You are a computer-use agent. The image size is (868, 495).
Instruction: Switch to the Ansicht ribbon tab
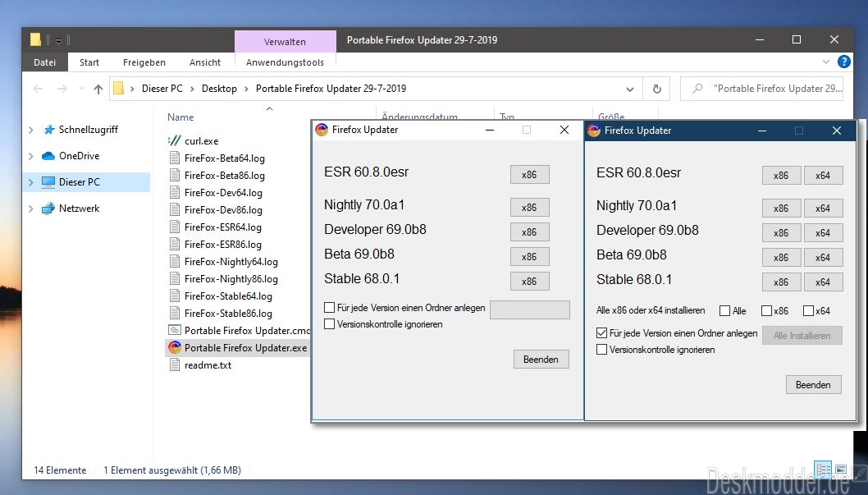pyautogui.click(x=205, y=62)
